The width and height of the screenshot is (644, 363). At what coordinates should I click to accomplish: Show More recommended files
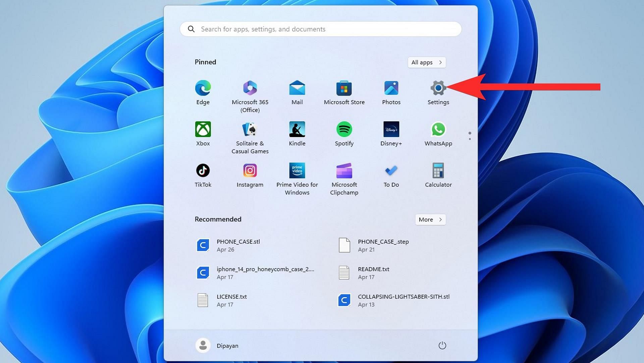(x=430, y=220)
